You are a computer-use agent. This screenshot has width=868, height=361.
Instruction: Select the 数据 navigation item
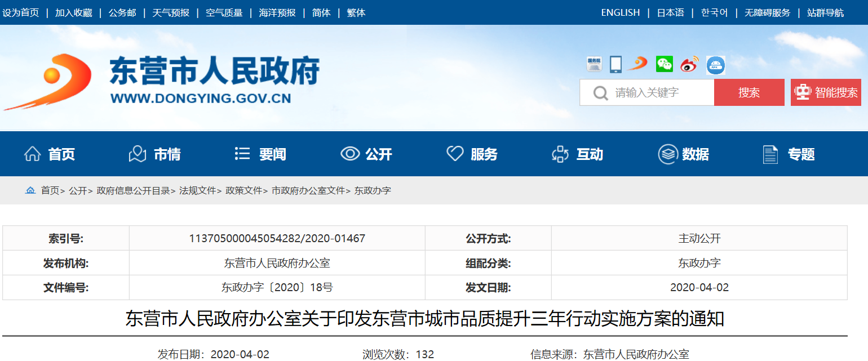click(684, 154)
